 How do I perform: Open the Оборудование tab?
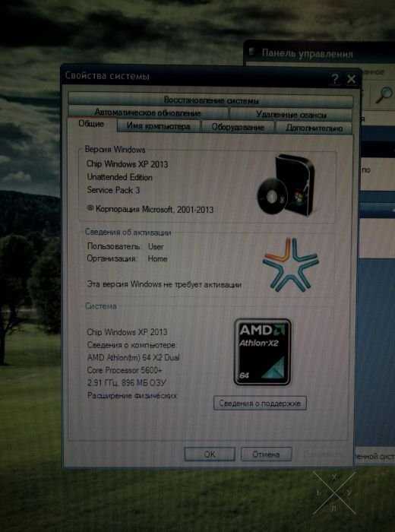(238, 127)
